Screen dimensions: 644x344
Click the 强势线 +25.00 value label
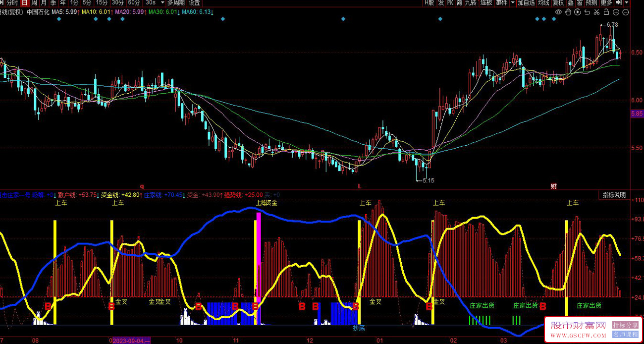pyautogui.click(x=245, y=195)
